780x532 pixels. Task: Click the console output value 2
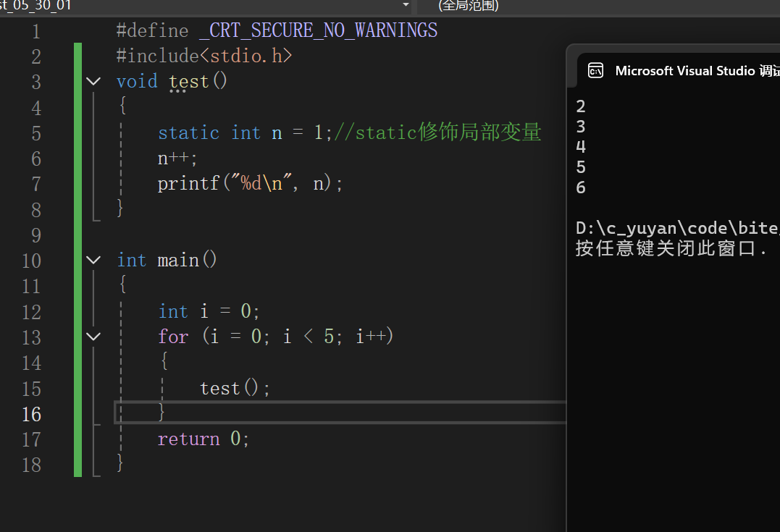581,106
